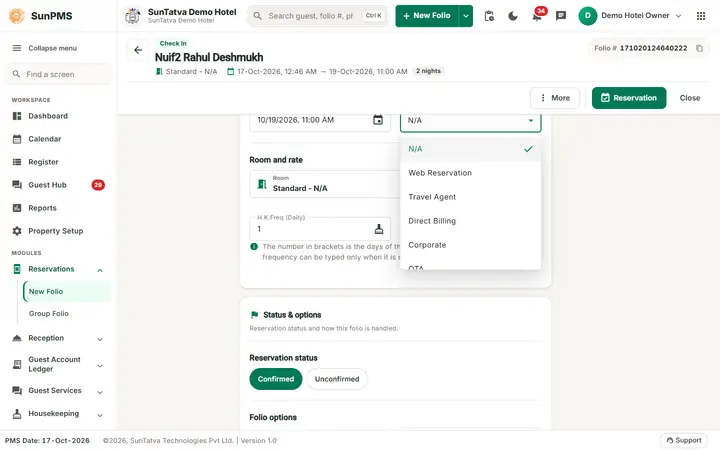The image size is (720, 450).
Task: Select Corporate option
Action: tap(470, 245)
